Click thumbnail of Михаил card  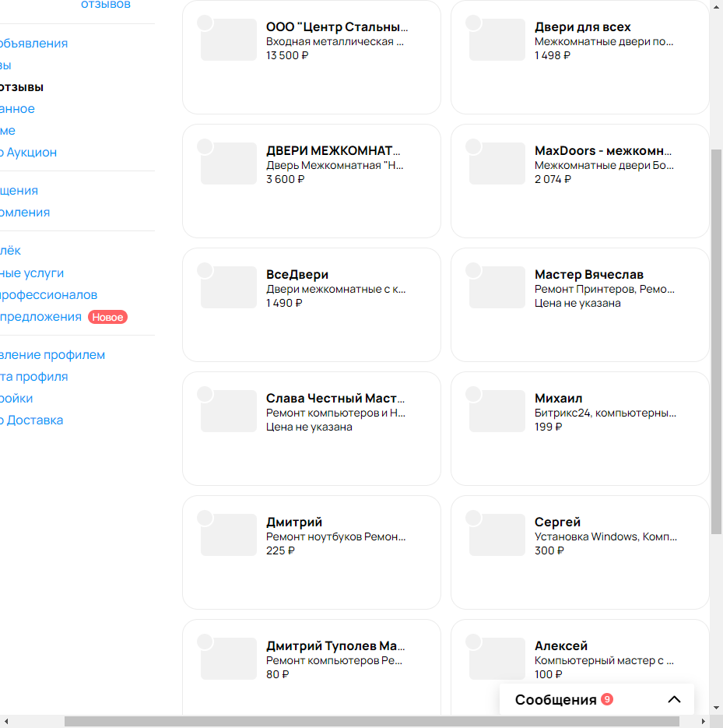(x=497, y=411)
